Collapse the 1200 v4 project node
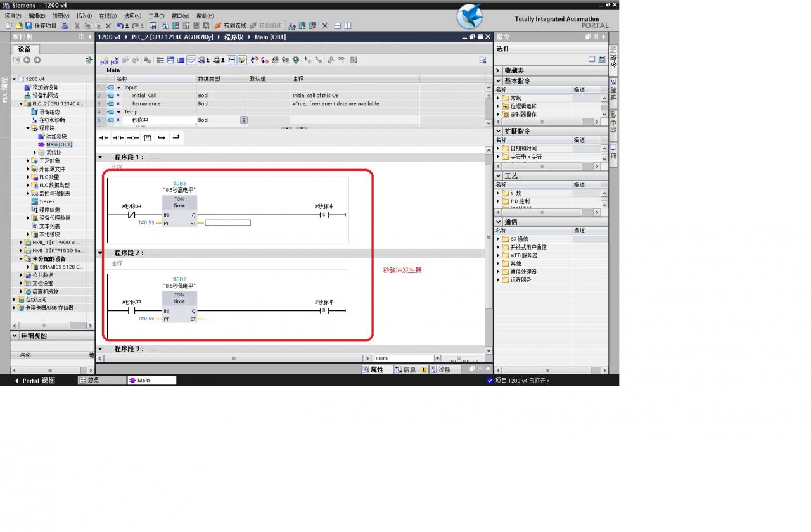This screenshot has width=811, height=532. tap(15, 79)
